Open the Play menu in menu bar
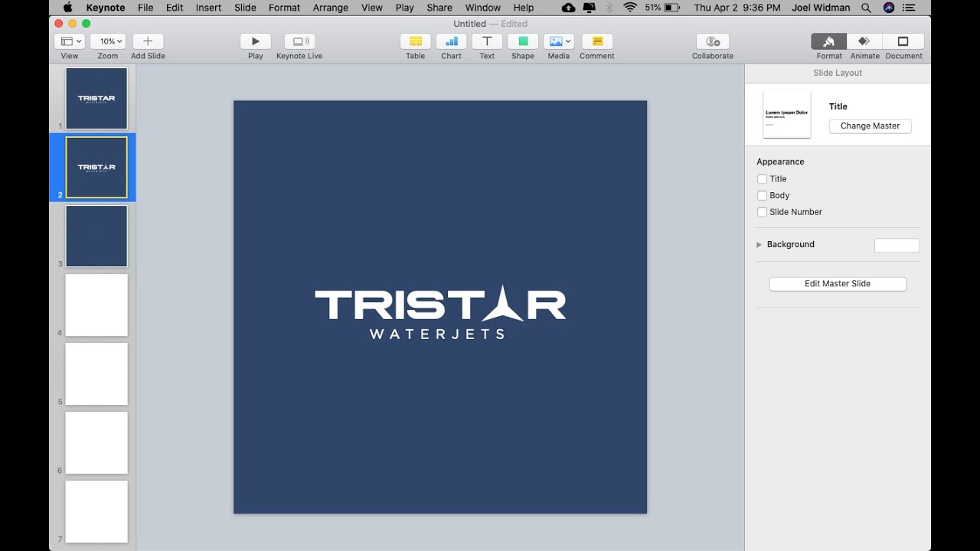The width and height of the screenshot is (980, 551). [405, 8]
